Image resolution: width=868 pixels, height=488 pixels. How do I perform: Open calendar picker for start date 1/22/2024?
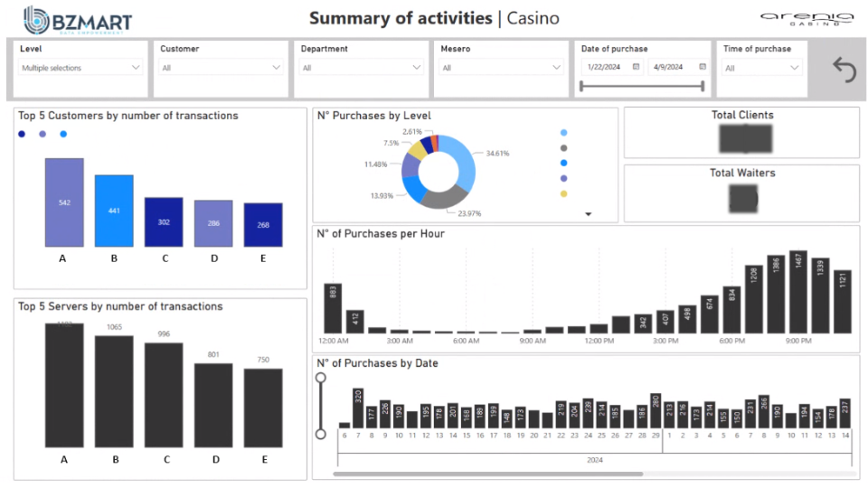tap(636, 67)
